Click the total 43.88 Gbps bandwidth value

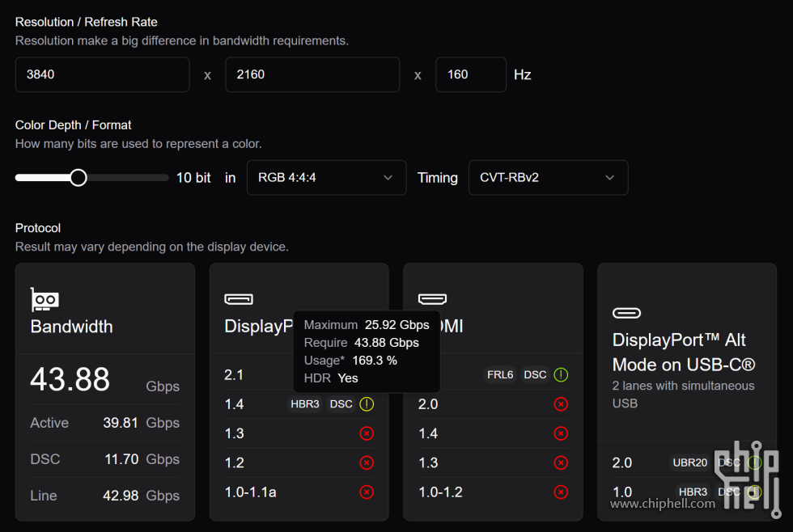70,379
